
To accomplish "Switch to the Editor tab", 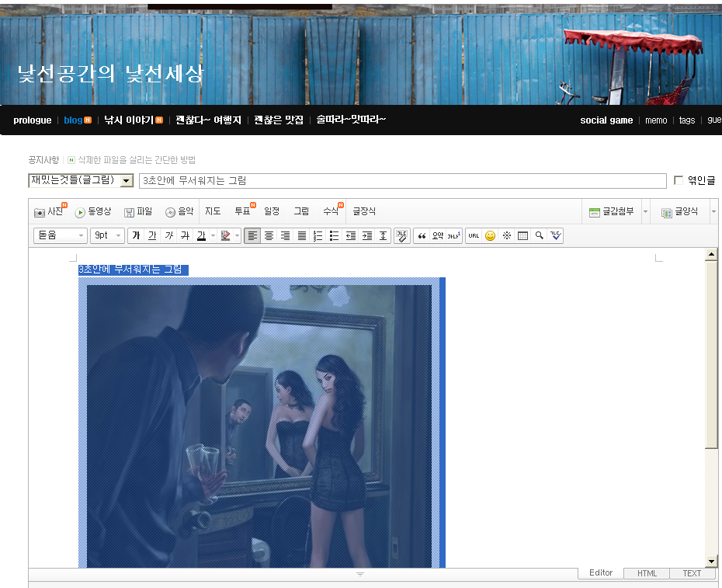I will pyautogui.click(x=601, y=572).
